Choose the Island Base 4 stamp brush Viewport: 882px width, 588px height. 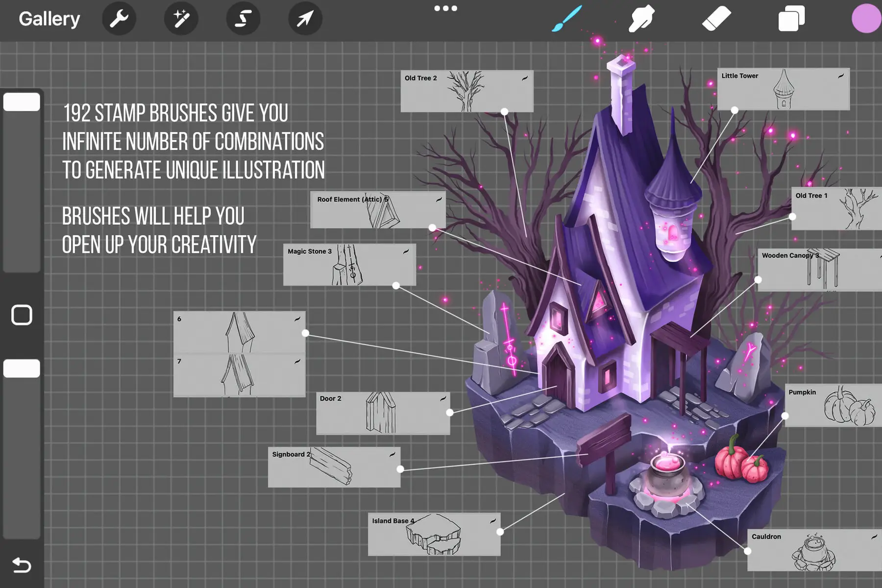(x=434, y=534)
